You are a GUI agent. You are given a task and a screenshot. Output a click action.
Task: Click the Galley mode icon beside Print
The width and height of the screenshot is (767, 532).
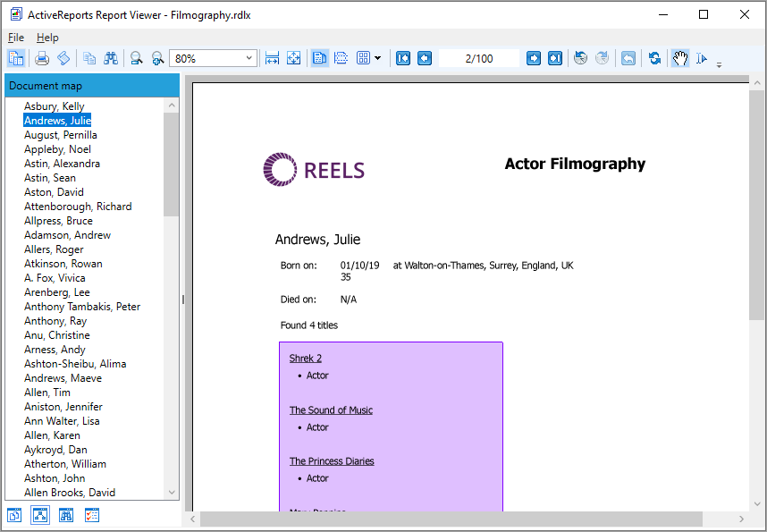[63, 58]
